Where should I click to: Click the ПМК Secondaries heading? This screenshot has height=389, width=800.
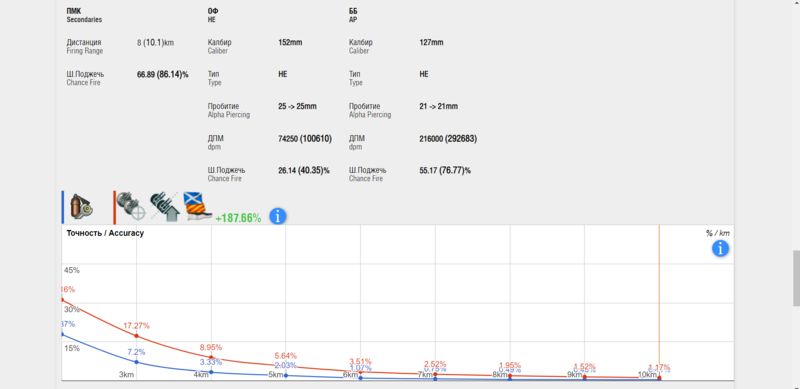[84, 15]
